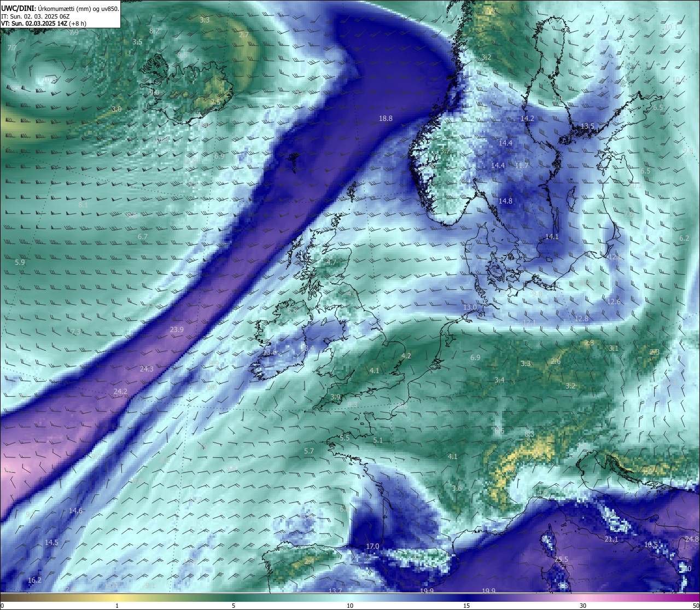
Task: Click the 12.6 value over Poland
Action: coord(614,301)
